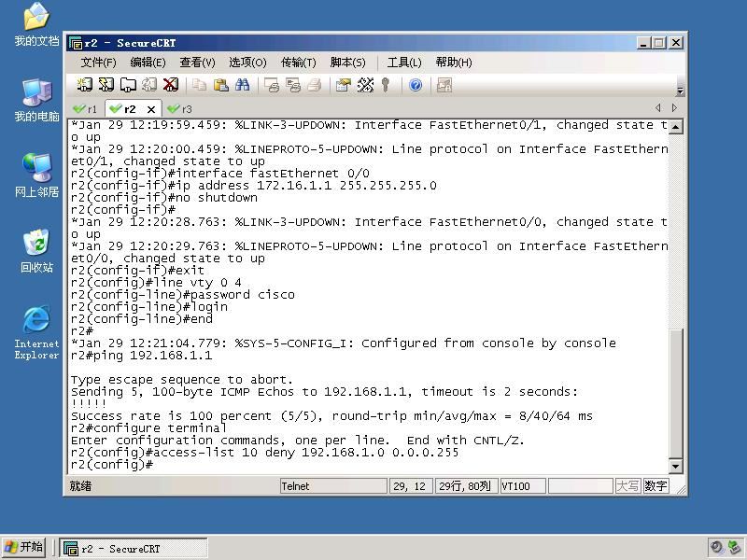This screenshot has height=560, width=747.
Task: Open Global Options tools icon
Action: click(x=365, y=85)
